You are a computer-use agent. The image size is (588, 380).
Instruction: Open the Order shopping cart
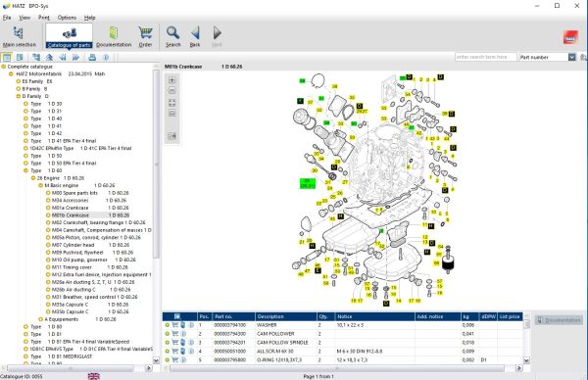click(x=145, y=36)
